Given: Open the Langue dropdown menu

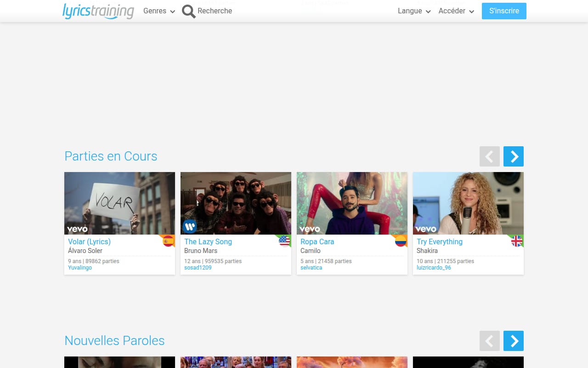Looking at the screenshot, I should pyautogui.click(x=414, y=11).
